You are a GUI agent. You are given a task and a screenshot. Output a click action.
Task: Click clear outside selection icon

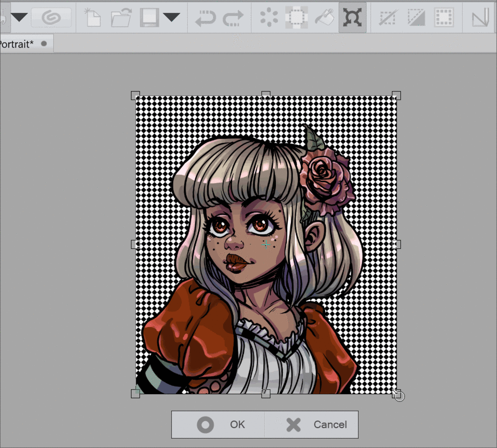click(297, 17)
